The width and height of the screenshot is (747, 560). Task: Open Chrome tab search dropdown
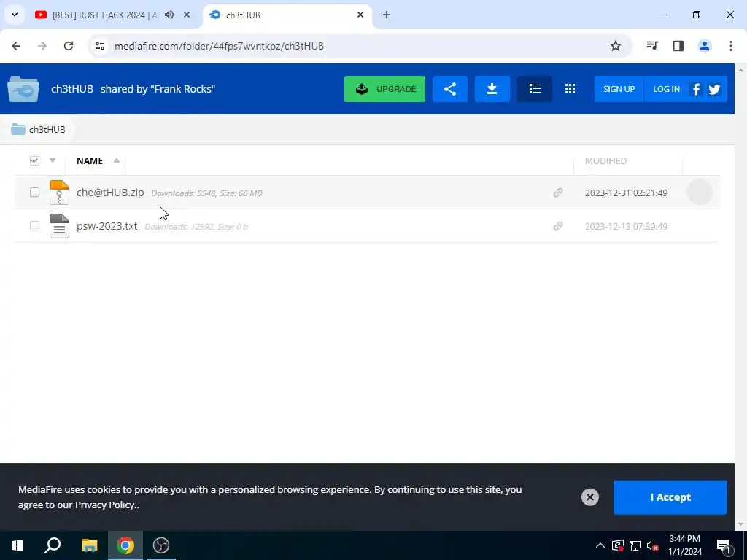coord(15,15)
